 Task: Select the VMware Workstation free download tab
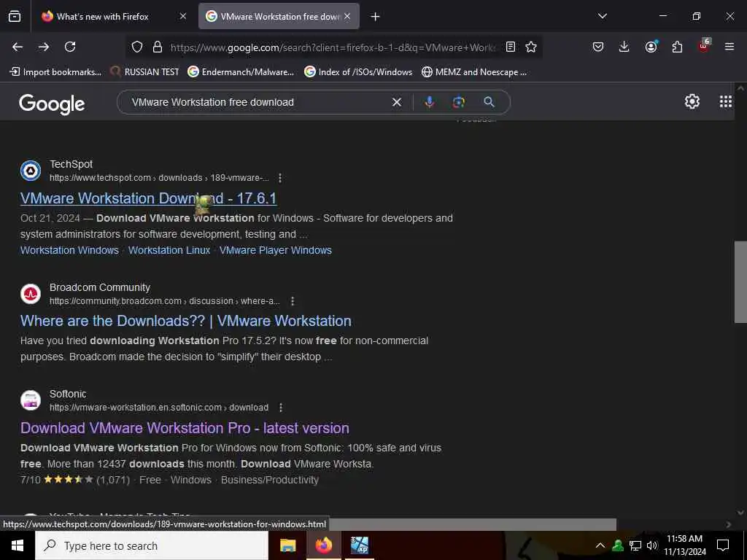click(279, 16)
